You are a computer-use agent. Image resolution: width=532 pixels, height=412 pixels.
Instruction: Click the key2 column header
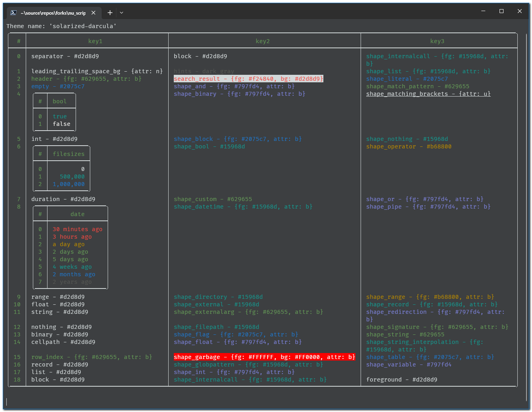(x=263, y=41)
